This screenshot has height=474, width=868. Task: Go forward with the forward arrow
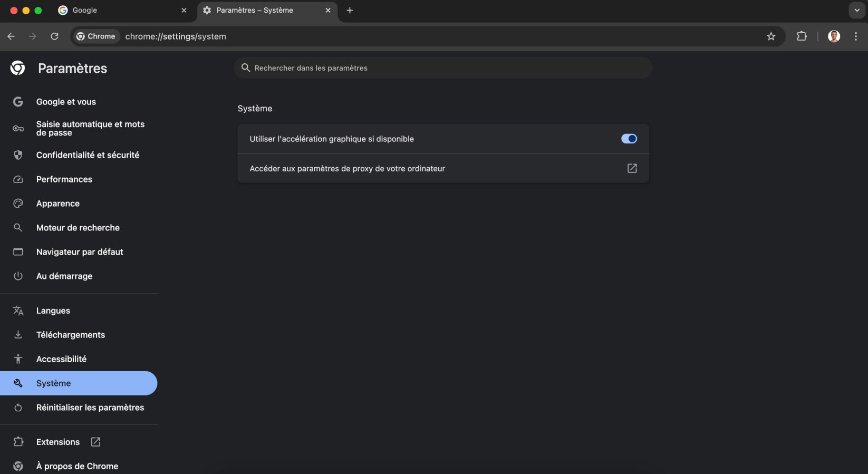click(x=33, y=36)
